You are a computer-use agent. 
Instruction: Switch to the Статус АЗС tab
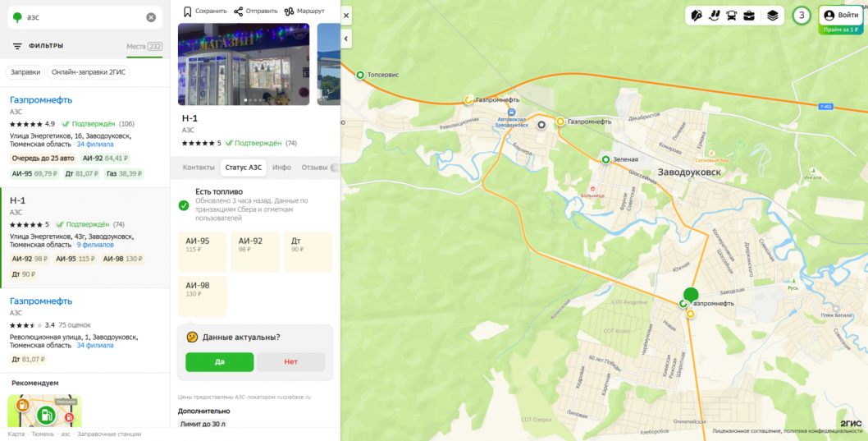pos(243,168)
